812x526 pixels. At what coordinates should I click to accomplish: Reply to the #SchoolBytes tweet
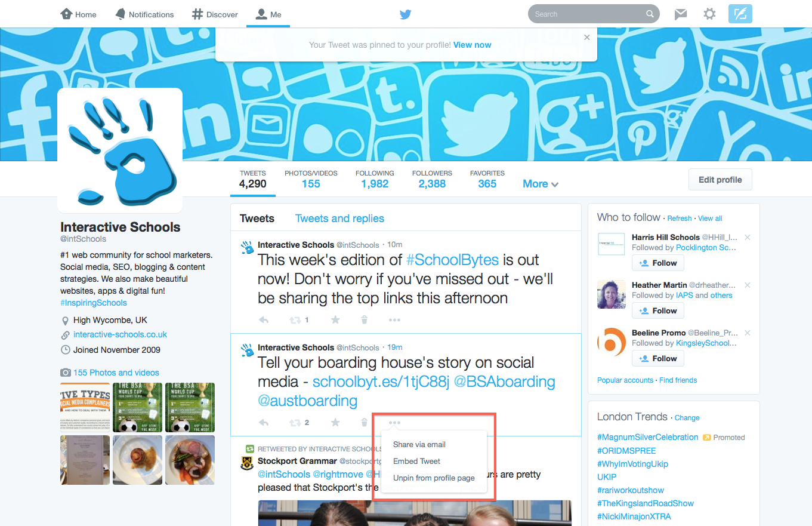(264, 320)
